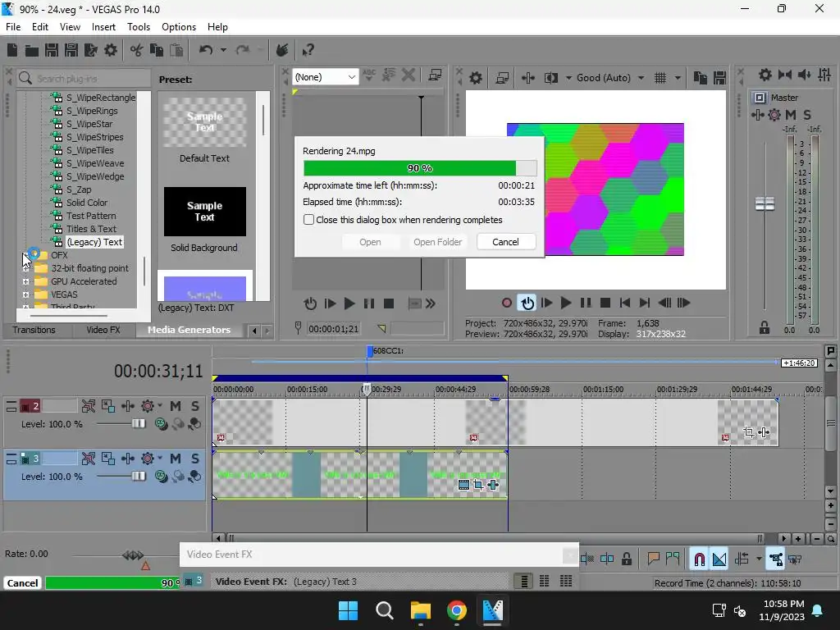The width and height of the screenshot is (840, 630).
Task: Solo video track 3
Action: pyautogui.click(x=195, y=459)
